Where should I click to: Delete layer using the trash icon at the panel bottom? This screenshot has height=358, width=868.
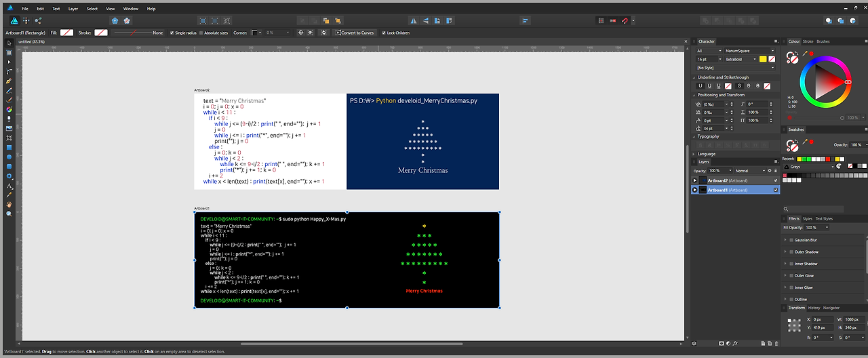click(776, 343)
